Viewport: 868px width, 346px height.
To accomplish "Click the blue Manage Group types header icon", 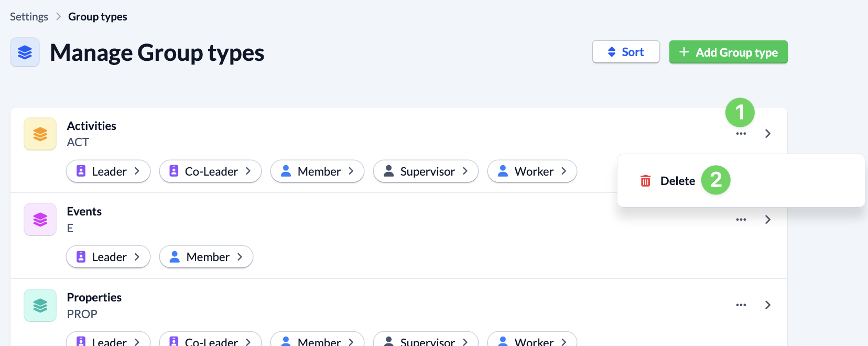I will click(x=25, y=52).
